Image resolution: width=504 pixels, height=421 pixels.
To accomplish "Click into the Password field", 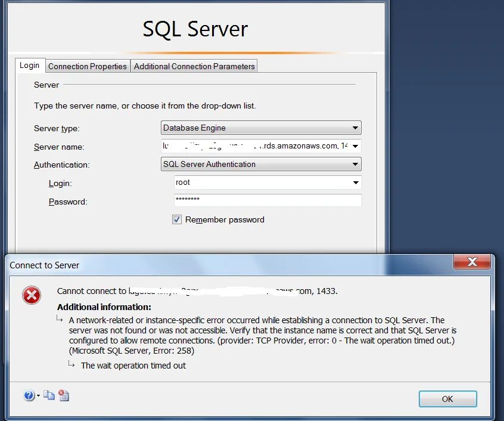I will [x=267, y=200].
